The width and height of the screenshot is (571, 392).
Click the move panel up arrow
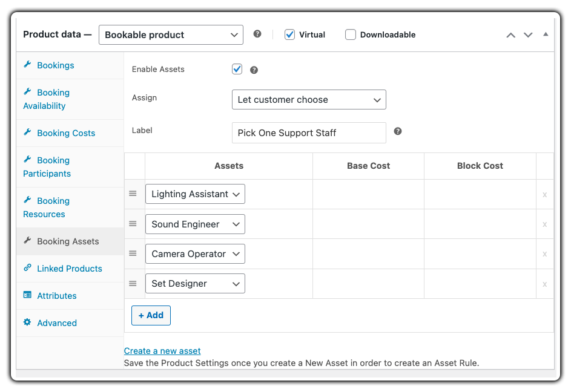coord(510,35)
